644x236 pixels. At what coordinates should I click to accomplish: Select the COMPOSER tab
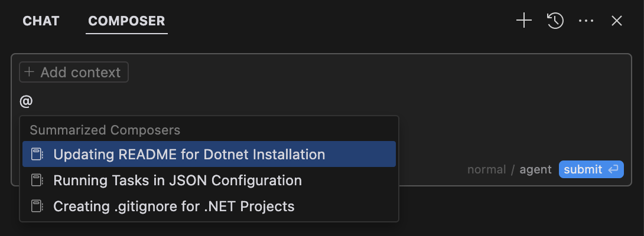(126, 21)
